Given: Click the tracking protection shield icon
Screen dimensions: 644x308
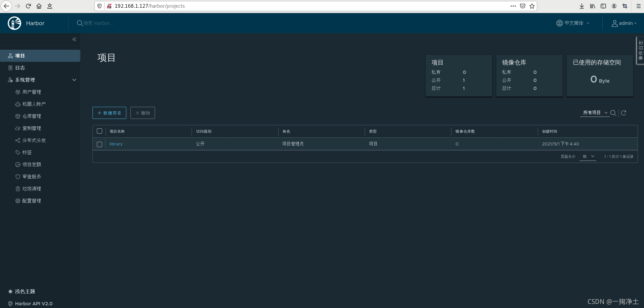Looking at the screenshot, I should [x=99, y=6].
